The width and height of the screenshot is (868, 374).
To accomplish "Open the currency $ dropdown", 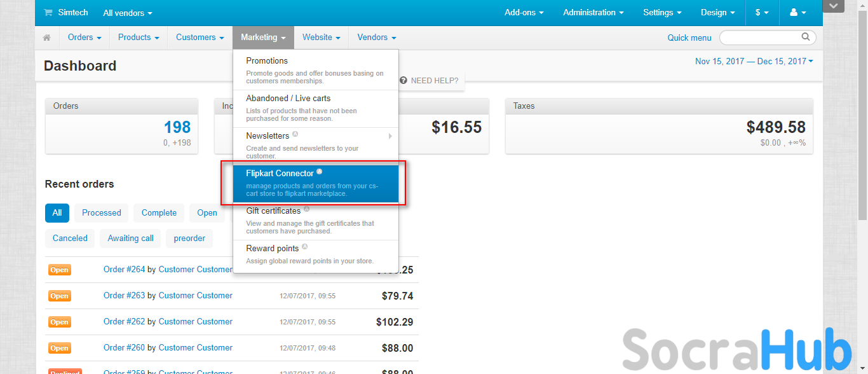I will tap(762, 13).
